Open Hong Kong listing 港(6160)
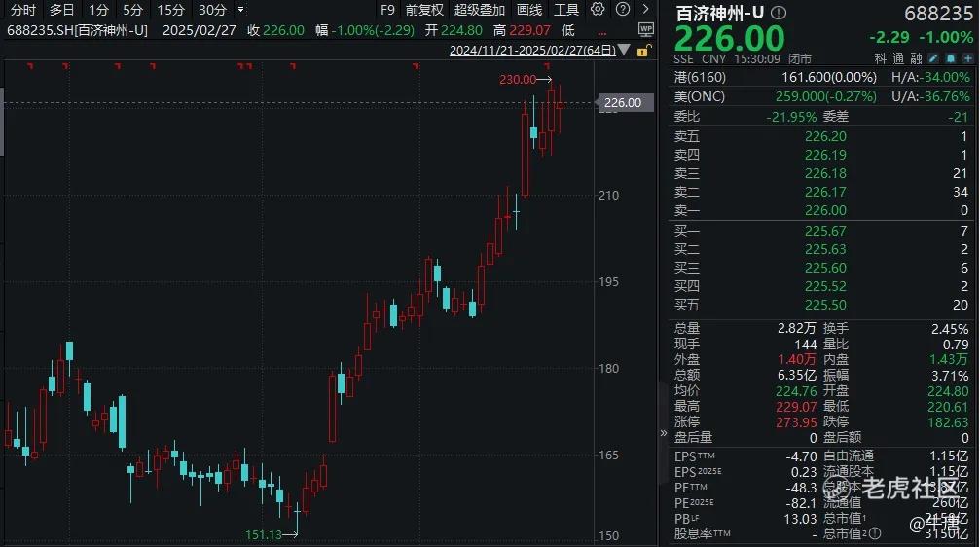 [x=700, y=77]
